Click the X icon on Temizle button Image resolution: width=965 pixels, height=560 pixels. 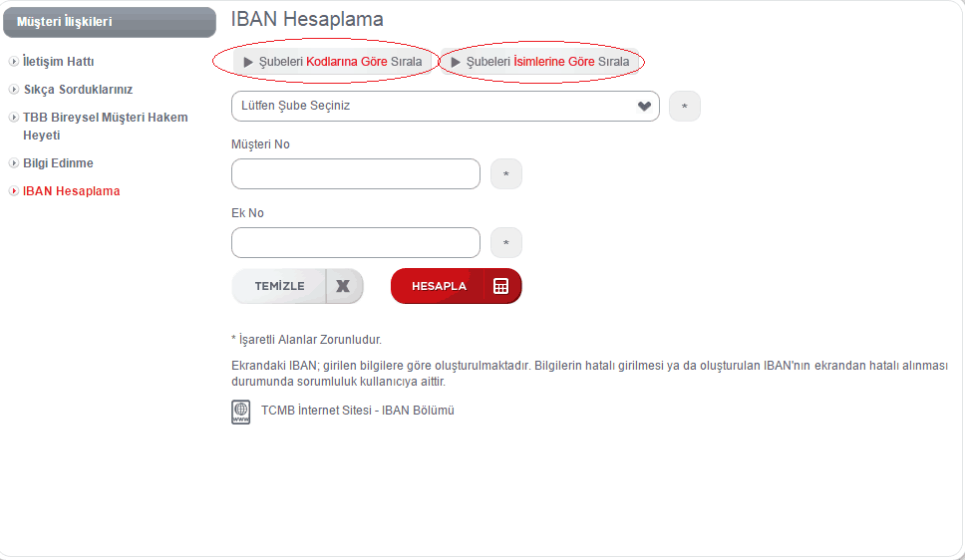click(343, 286)
